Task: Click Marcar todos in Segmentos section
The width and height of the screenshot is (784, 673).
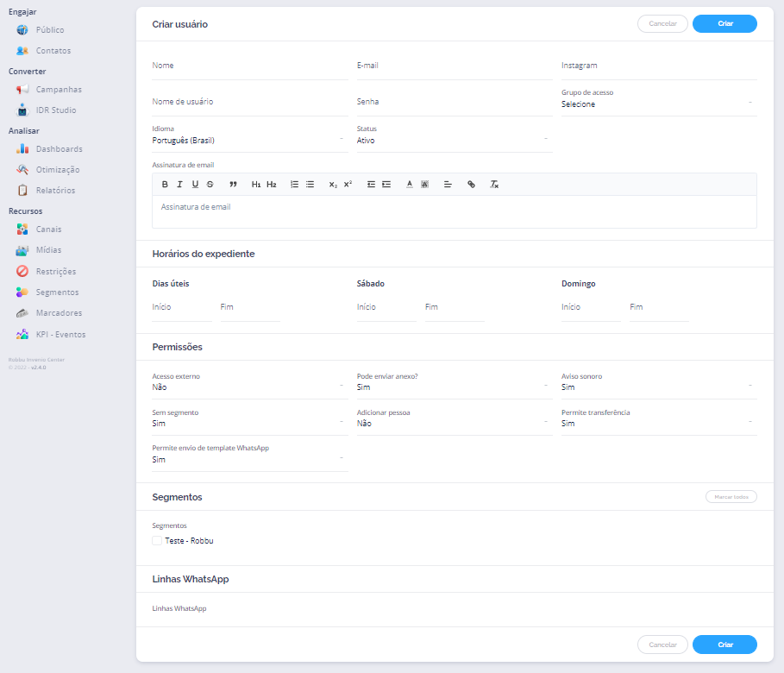Action: tap(731, 497)
